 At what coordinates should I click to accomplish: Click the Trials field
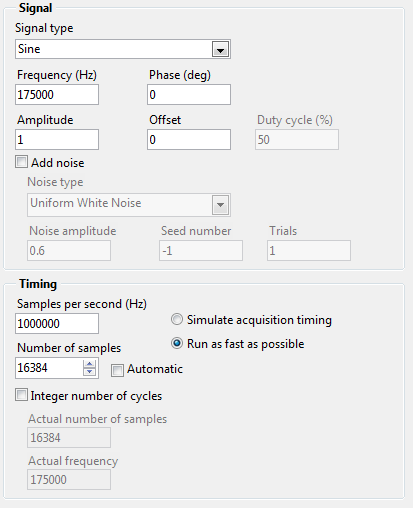(x=309, y=251)
